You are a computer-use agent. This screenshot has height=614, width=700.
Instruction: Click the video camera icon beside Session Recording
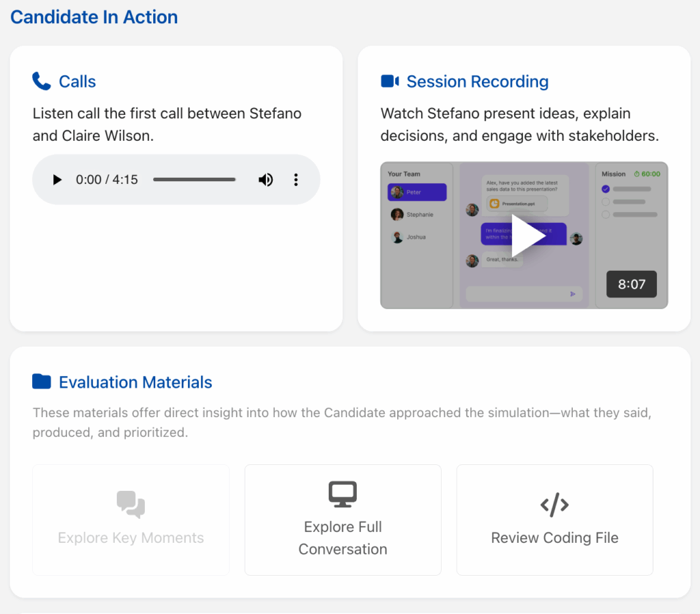390,82
